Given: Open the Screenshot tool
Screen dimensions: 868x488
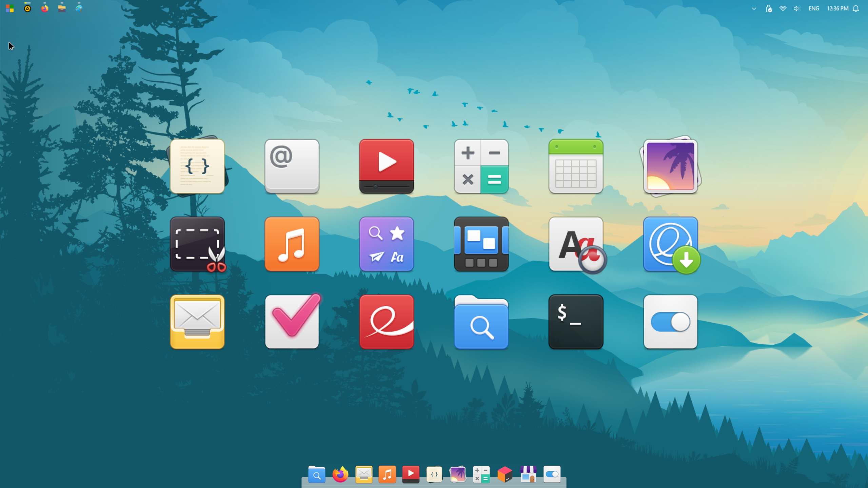Looking at the screenshot, I should point(197,244).
